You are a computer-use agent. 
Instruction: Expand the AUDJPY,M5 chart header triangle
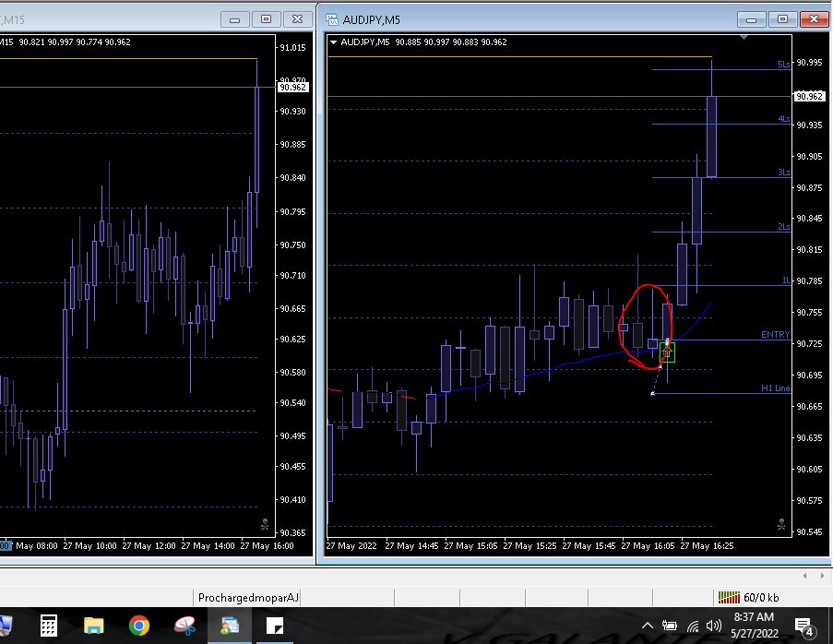[x=333, y=42]
